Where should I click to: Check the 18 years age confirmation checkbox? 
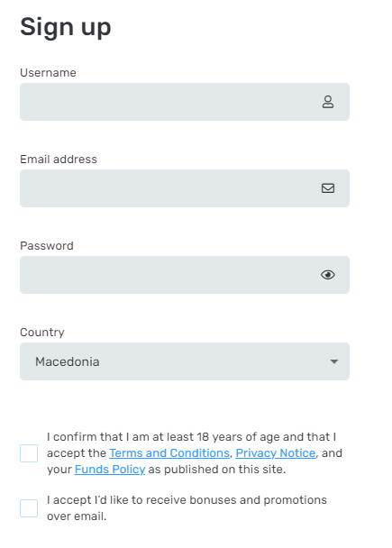click(29, 453)
